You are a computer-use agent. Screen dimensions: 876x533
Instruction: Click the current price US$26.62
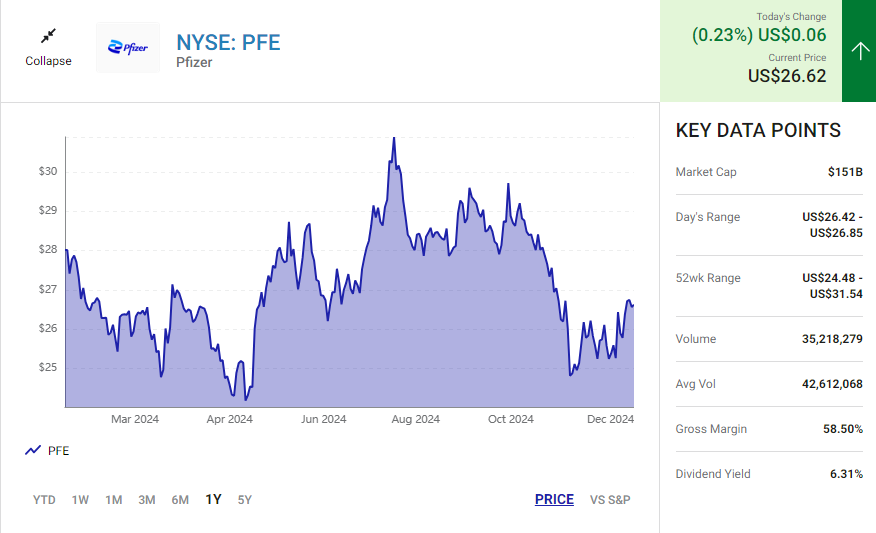(x=787, y=75)
